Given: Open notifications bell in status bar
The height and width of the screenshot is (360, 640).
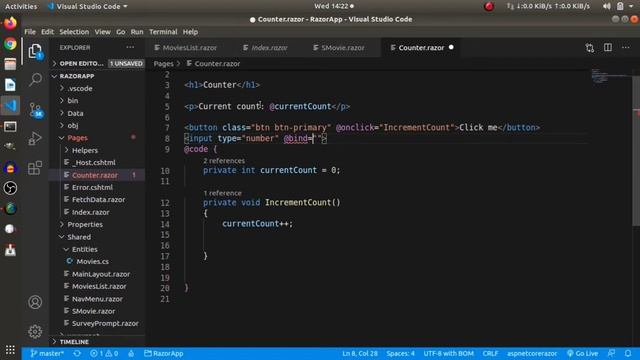Looking at the screenshot, I should coord(628,353).
